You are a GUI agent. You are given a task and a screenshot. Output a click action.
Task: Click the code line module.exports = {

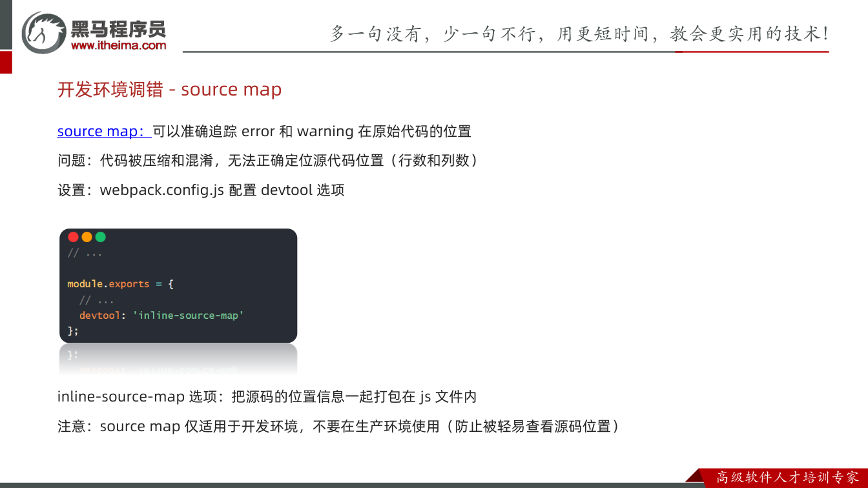click(x=121, y=284)
